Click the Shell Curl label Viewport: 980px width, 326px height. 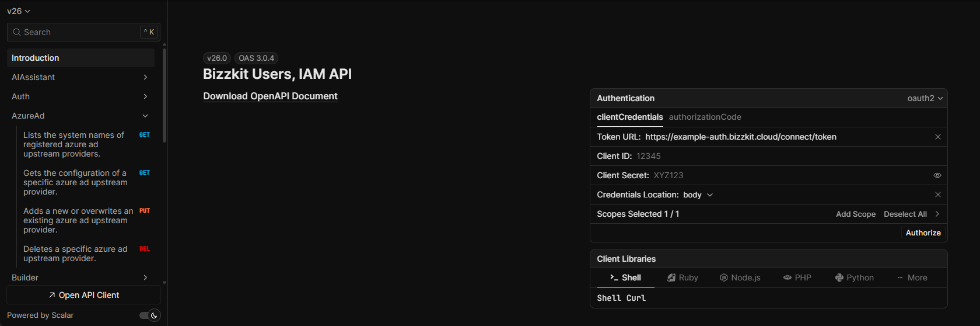point(621,298)
